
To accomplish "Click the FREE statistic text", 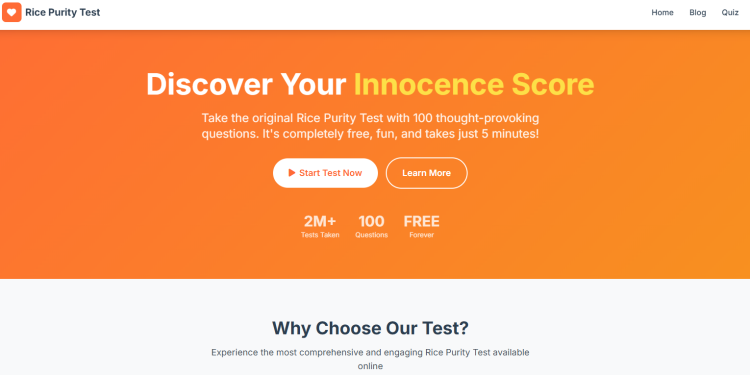I will pyautogui.click(x=421, y=221).
